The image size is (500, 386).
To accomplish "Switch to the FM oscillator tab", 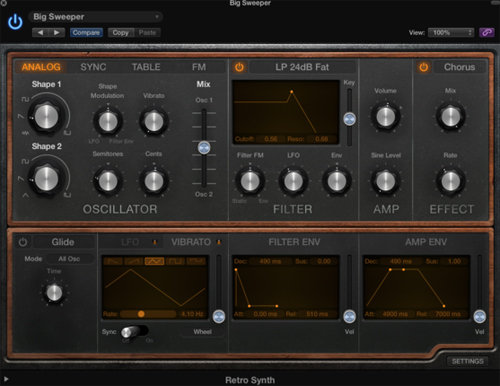I will 199,67.
